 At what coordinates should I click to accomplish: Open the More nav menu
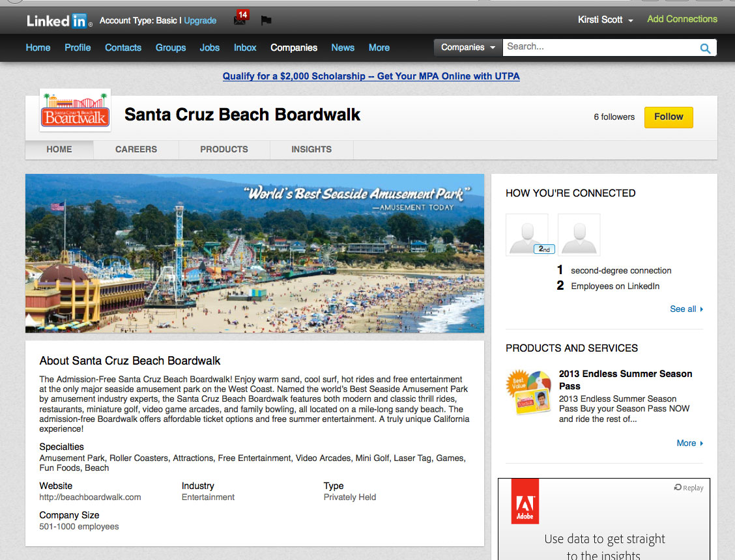tap(379, 48)
